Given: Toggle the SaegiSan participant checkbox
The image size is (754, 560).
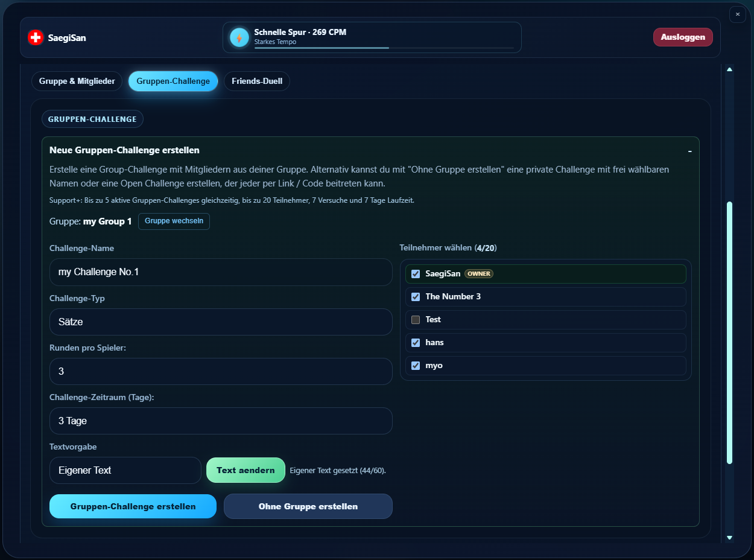Looking at the screenshot, I should pos(416,274).
